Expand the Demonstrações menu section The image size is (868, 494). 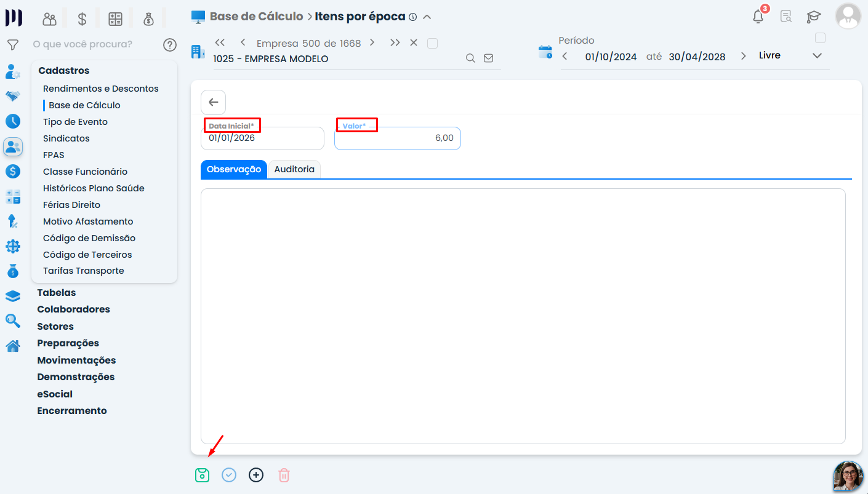[76, 377]
